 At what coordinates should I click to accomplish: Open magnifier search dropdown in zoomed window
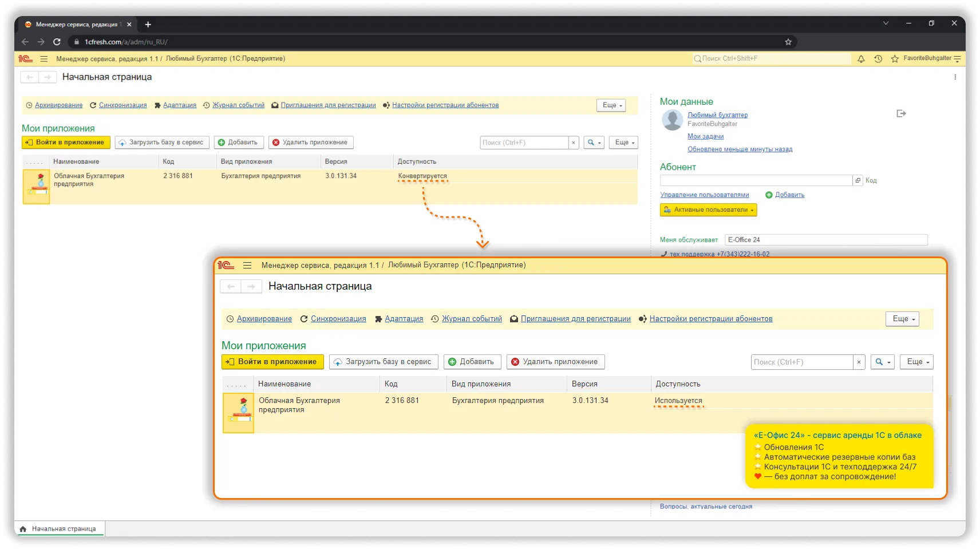click(x=882, y=362)
